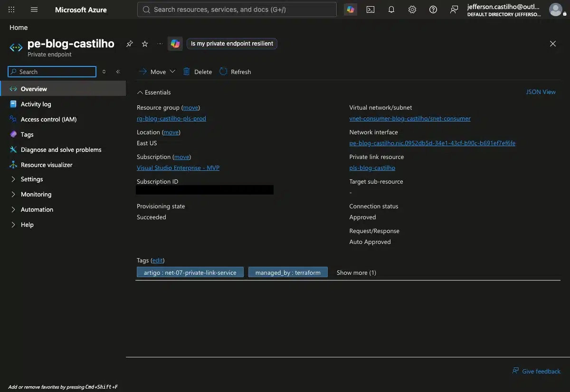Pin pe-blog-castilho to dashboard
570x392 pixels.
click(129, 44)
